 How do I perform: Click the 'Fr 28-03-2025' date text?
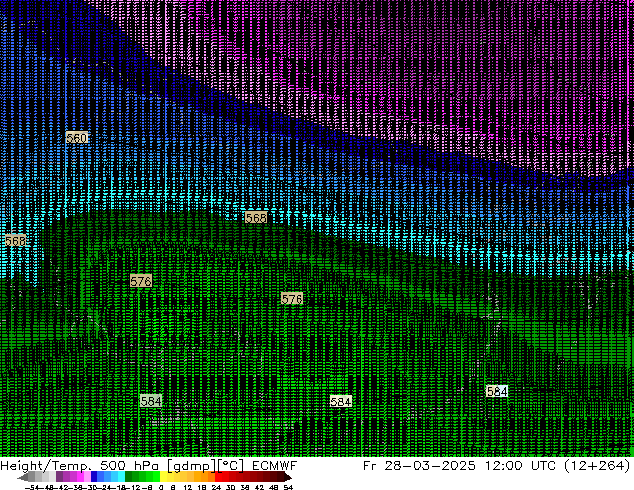point(419,465)
